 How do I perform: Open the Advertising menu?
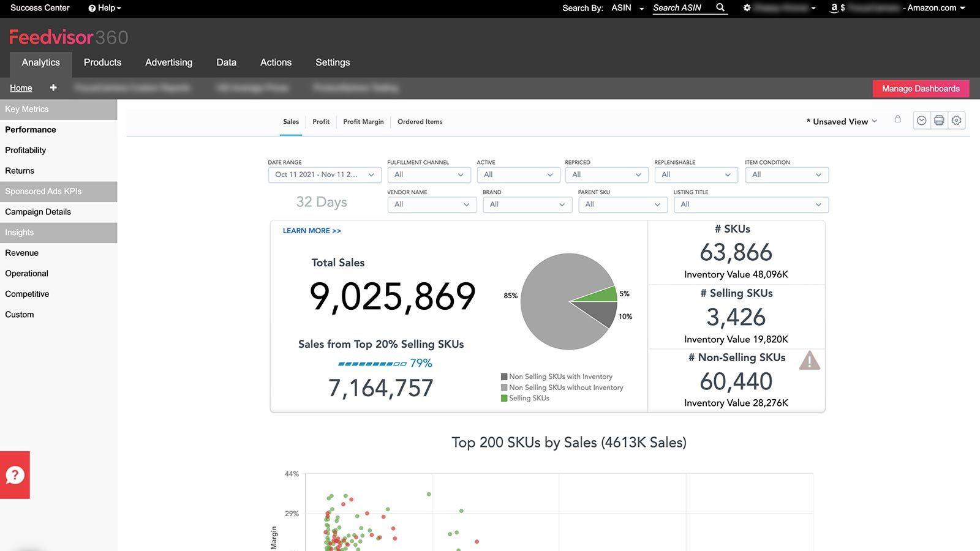pyautogui.click(x=168, y=62)
